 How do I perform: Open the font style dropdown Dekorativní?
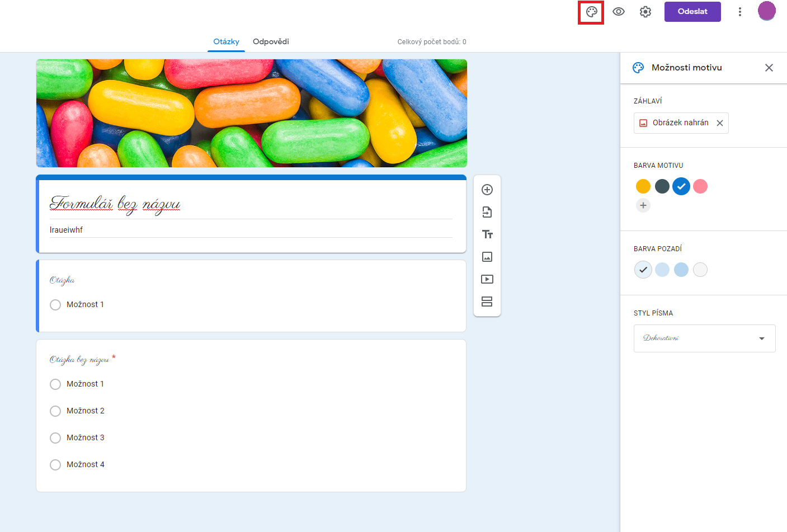click(x=704, y=338)
